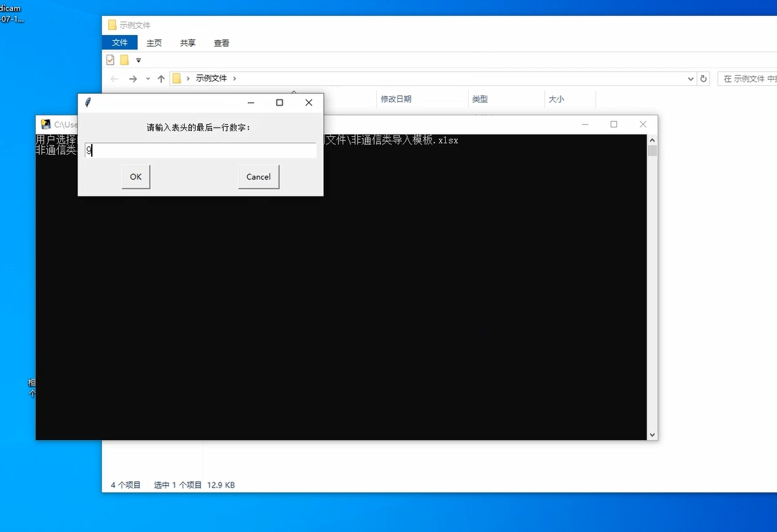Click the properties checkmark icon in quick access toolbar
This screenshot has height=532, width=777.
(110, 60)
